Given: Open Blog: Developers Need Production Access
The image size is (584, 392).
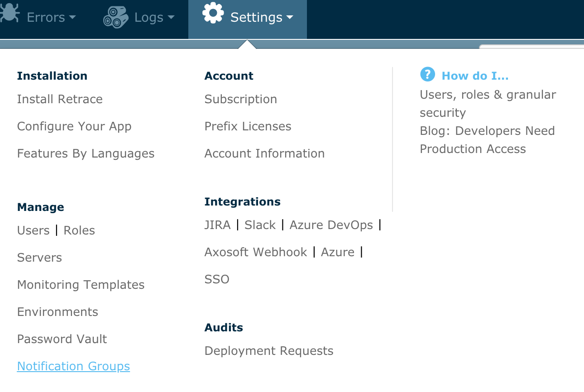Looking at the screenshot, I should (x=487, y=140).
